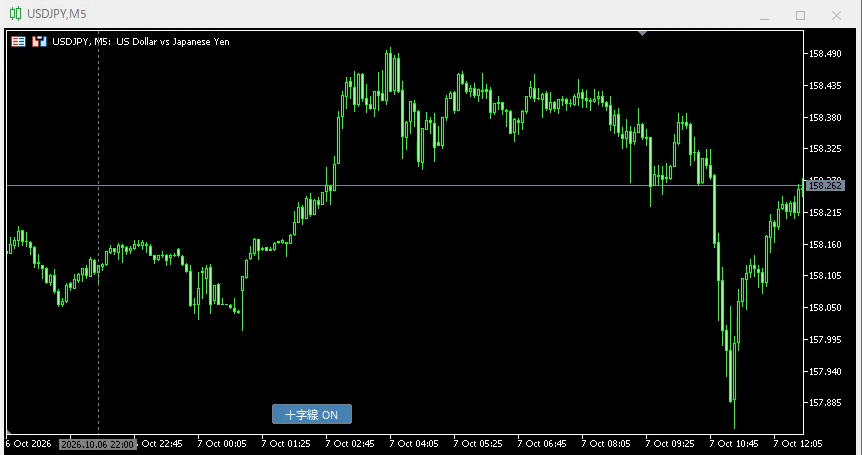Viewport: 862px width, 455px height.
Task: Click the 158.490 price scale label
Action: point(825,54)
